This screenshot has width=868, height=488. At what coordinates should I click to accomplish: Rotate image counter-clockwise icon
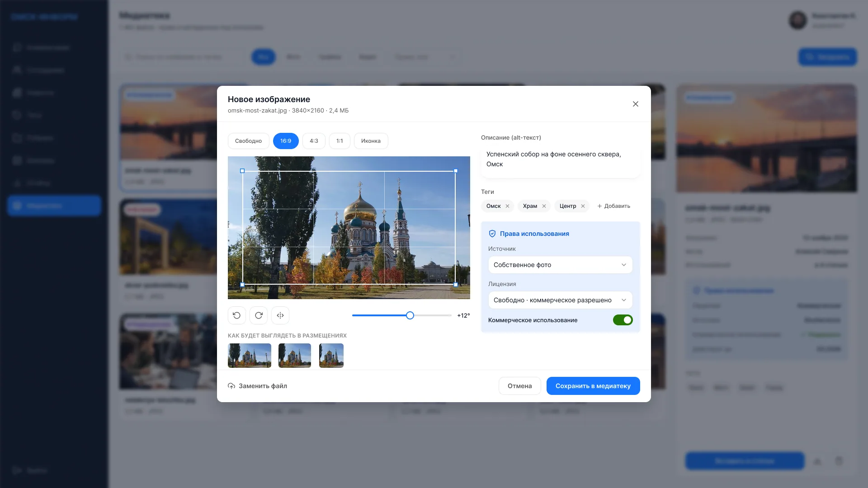(236, 315)
